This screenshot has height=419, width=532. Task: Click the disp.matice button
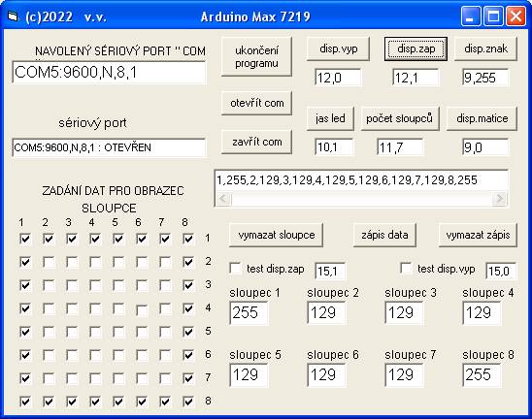point(482,118)
